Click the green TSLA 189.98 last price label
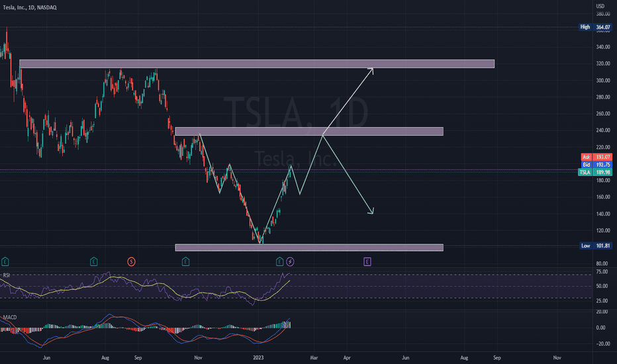This screenshot has height=364, width=617. click(x=595, y=172)
